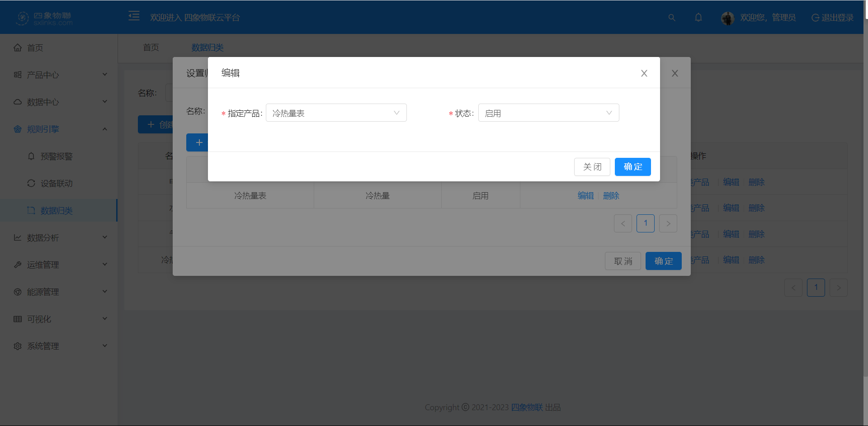Open 数据分析 via its chart icon
Screen dimensions: 868x426
tap(17, 237)
